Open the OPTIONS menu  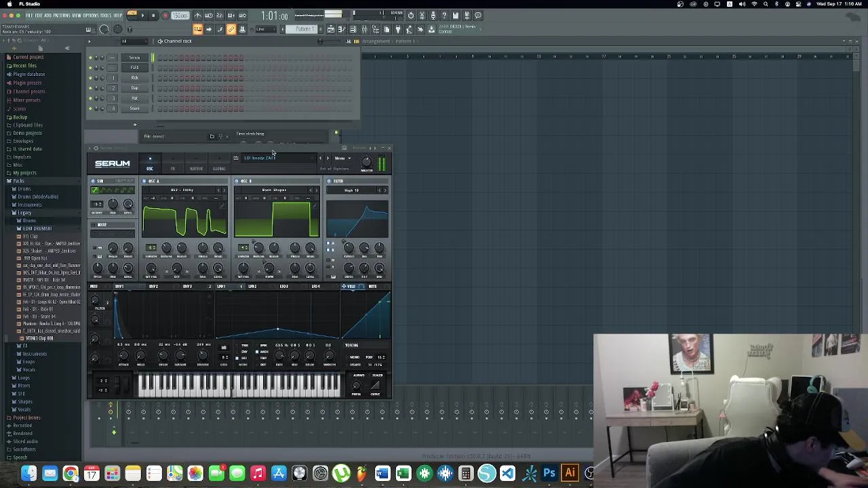(90, 15)
